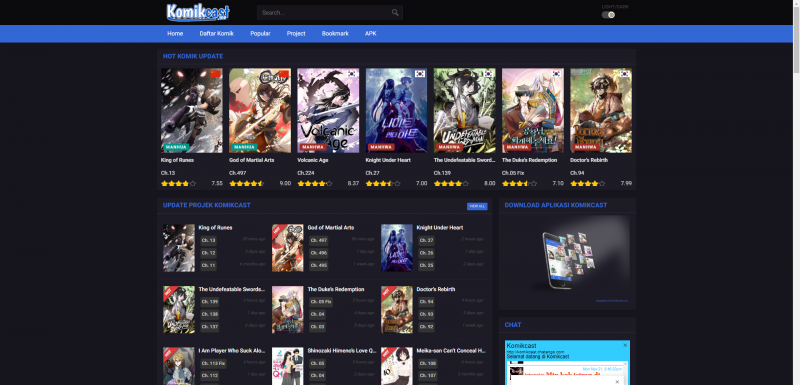The width and height of the screenshot is (800, 385).
Task: Open Doctor's Rebirth project title link
Action: pyautogui.click(x=436, y=289)
